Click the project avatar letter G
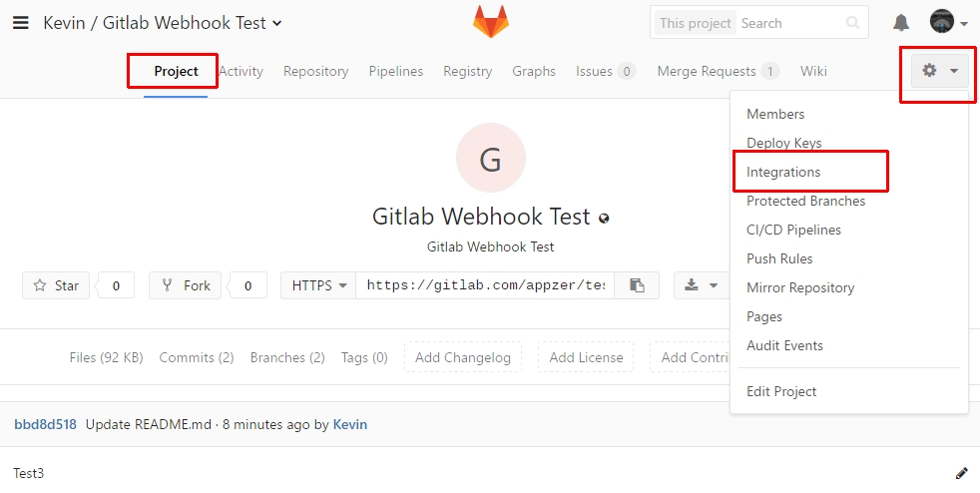Image resolution: width=980 pixels, height=493 pixels. 491,158
